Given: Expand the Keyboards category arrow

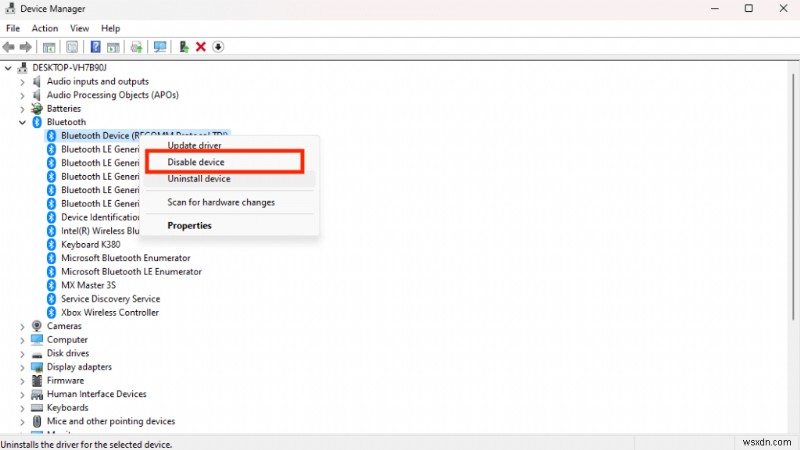Looking at the screenshot, I should pos(22,408).
